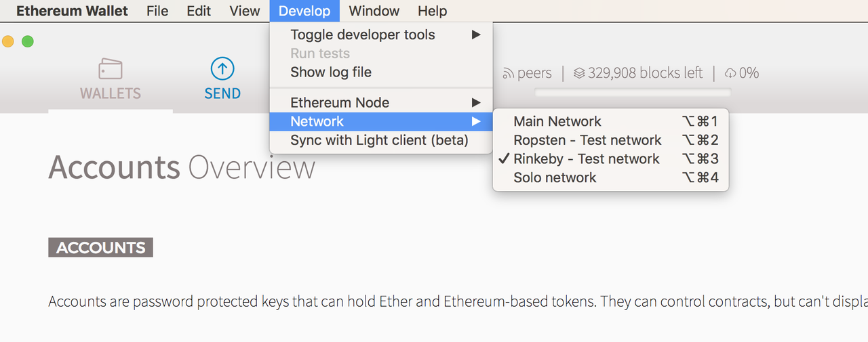Switch to Main Network

click(x=557, y=122)
